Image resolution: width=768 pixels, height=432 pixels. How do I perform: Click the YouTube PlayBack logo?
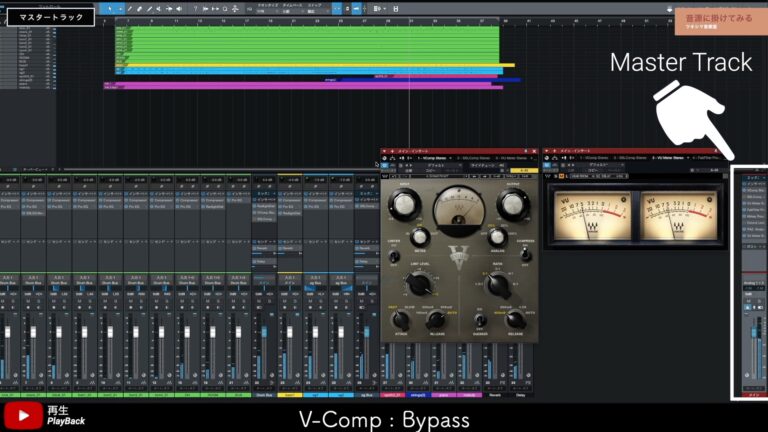[44, 415]
